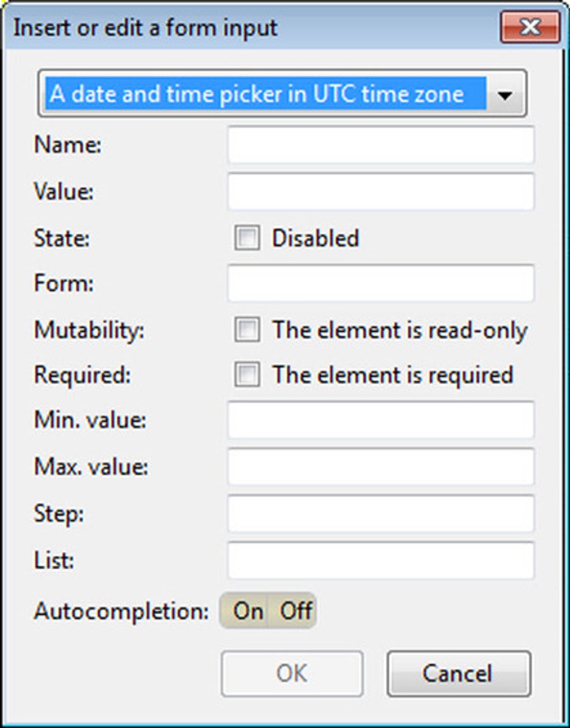Click the Name text field
Screen dimensions: 570x728
(381, 145)
